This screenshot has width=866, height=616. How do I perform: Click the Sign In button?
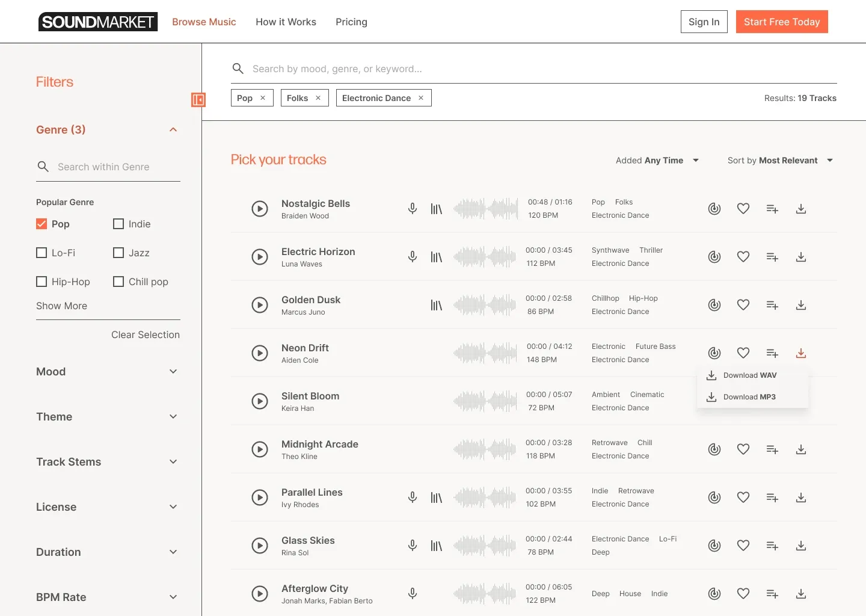[704, 22]
